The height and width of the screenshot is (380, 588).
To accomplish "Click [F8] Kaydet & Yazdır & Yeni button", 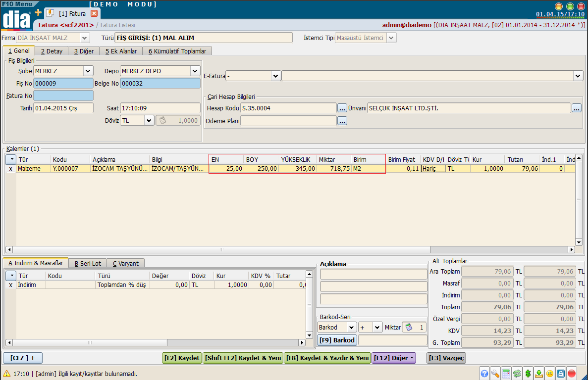I will click(x=327, y=358).
